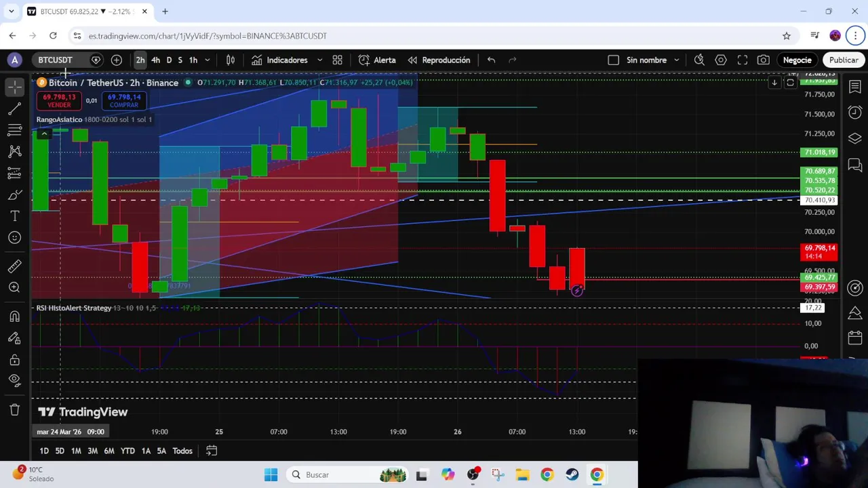868x488 pixels.
Task: Add symbol to compare with plus icon
Action: [117, 60]
